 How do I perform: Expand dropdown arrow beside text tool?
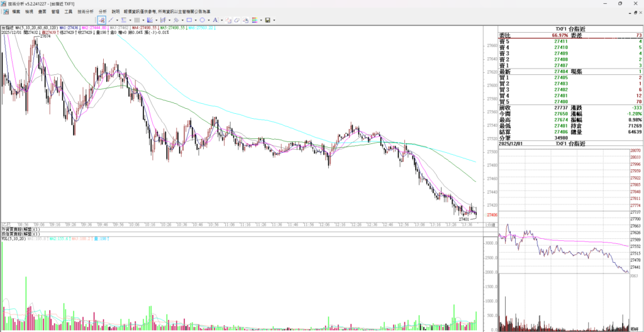point(222,20)
